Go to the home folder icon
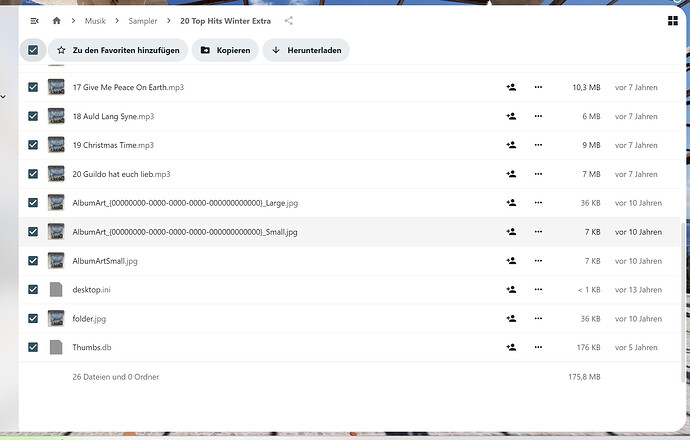Screen dimensions: 690x440 point(56,21)
